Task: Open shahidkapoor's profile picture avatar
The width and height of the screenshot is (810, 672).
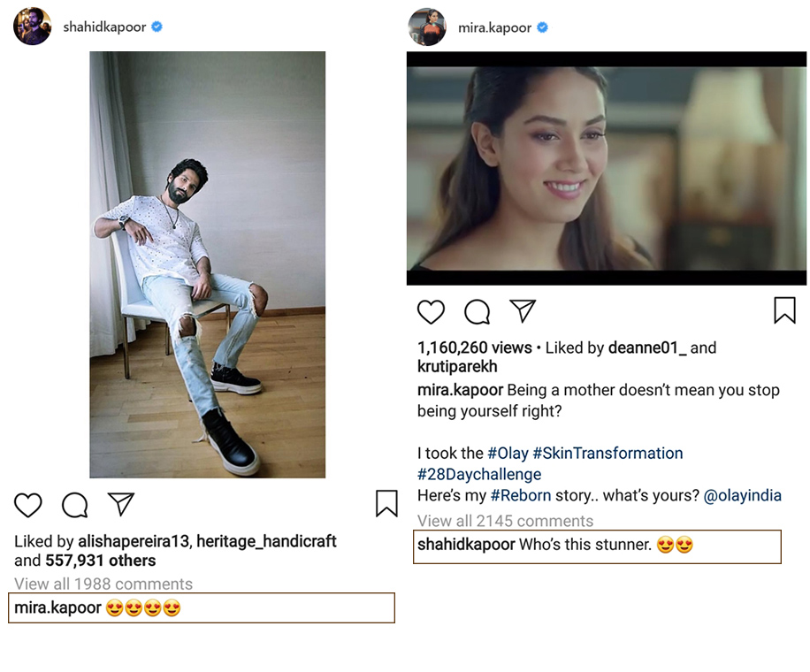Action: 33,27
